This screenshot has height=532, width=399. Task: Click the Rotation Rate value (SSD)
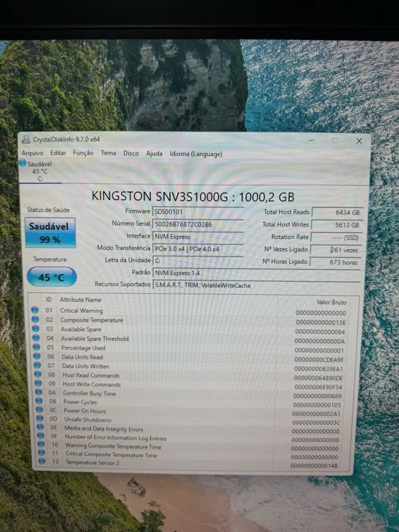coord(337,237)
